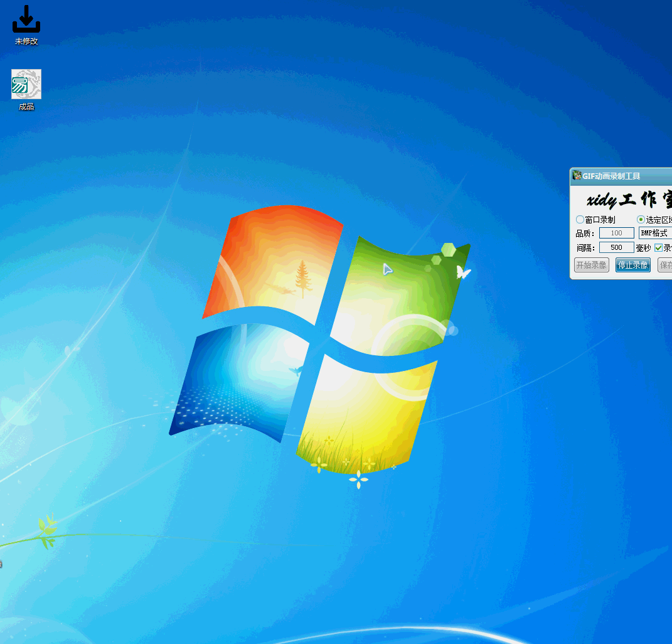The image size is (672, 644).
Task: Open the 未修改 desktop shortcut icon
Action: tap(26, 19)
